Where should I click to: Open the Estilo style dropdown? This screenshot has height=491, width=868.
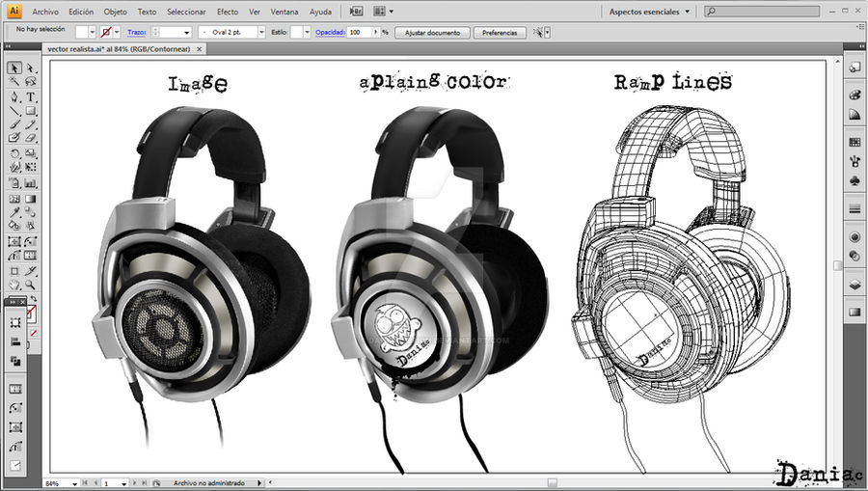click(x=308, y=32)
